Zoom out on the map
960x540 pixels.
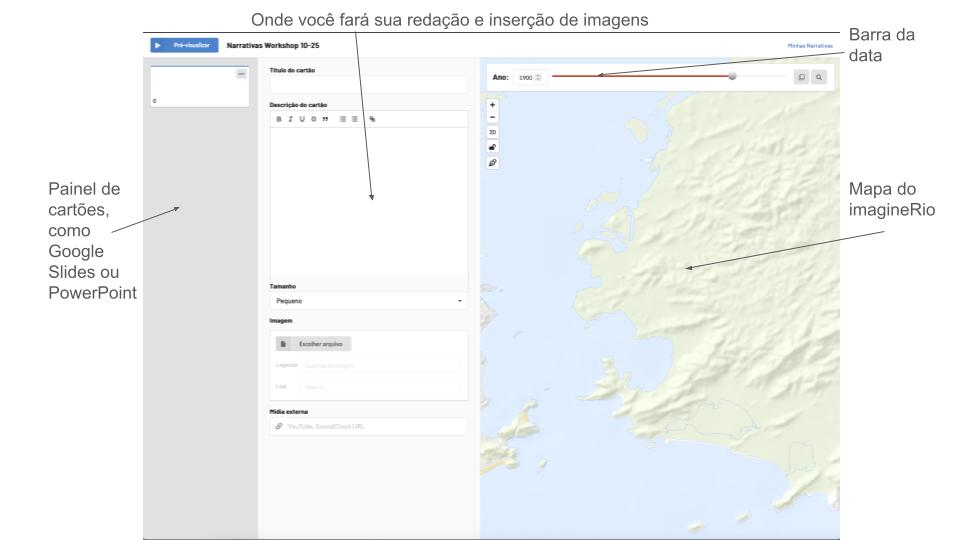coord(492,117)
